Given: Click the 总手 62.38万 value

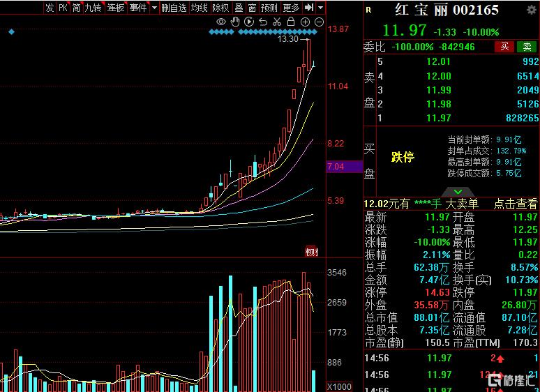Looking at the screenshot, I should [x=432, y=267].
